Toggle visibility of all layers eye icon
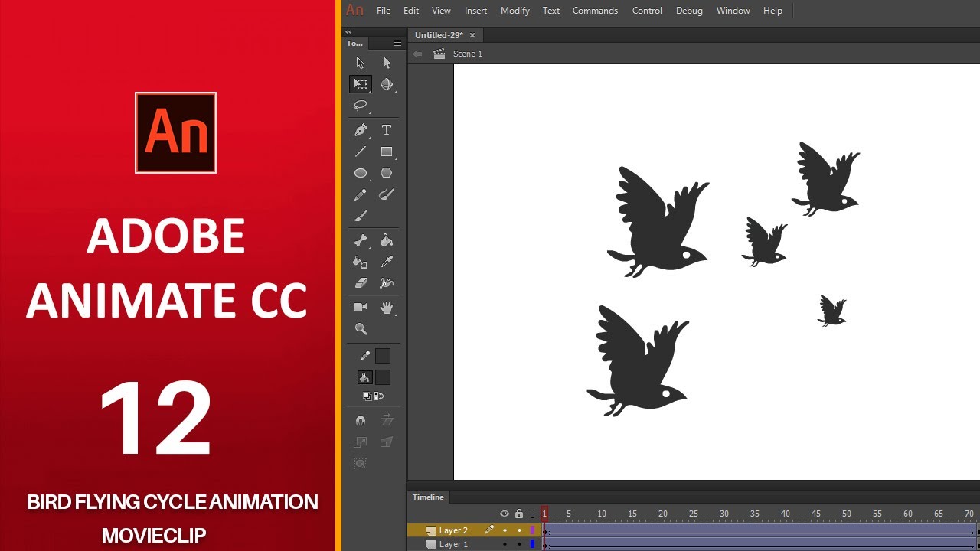This screenshot has height=551, width=980. pyautogui.click(x=505, y=514)
